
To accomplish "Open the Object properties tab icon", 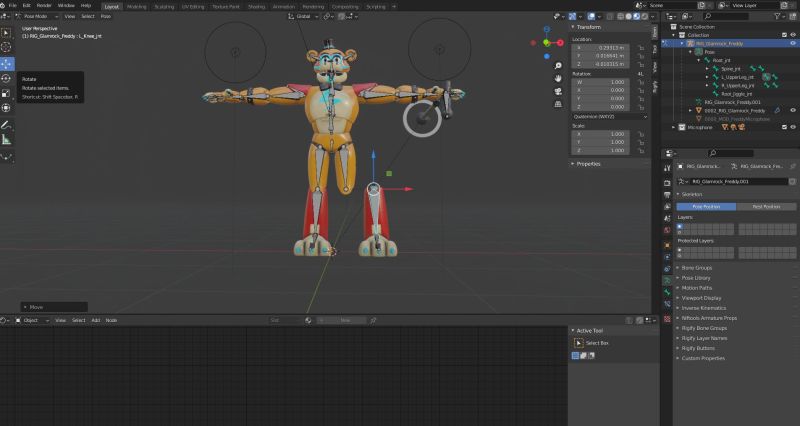I will tap(667, 245).
